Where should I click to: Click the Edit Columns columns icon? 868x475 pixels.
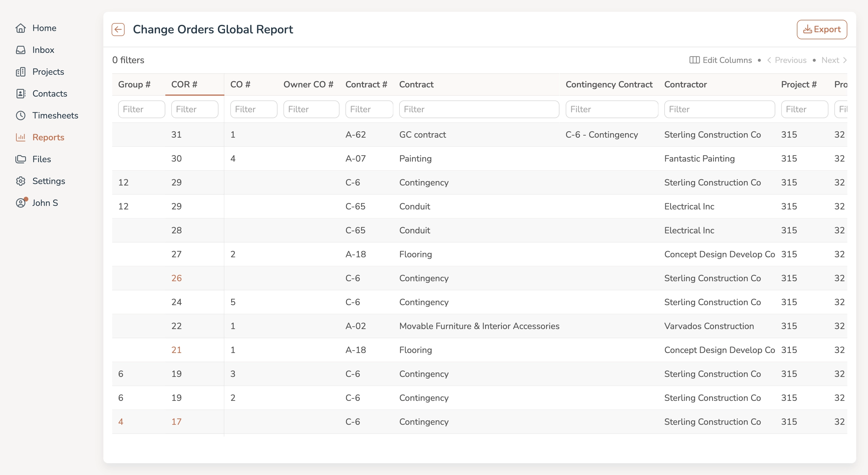695,60
